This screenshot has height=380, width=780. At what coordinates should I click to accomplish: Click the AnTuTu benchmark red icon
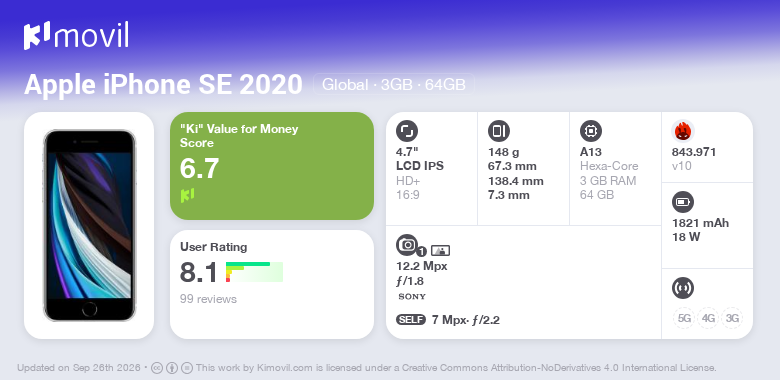coord(683,131)
